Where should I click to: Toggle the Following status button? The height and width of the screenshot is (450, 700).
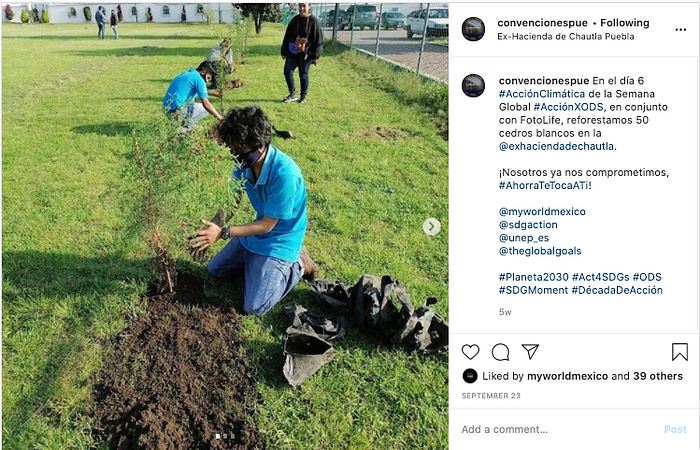(625, 23)
